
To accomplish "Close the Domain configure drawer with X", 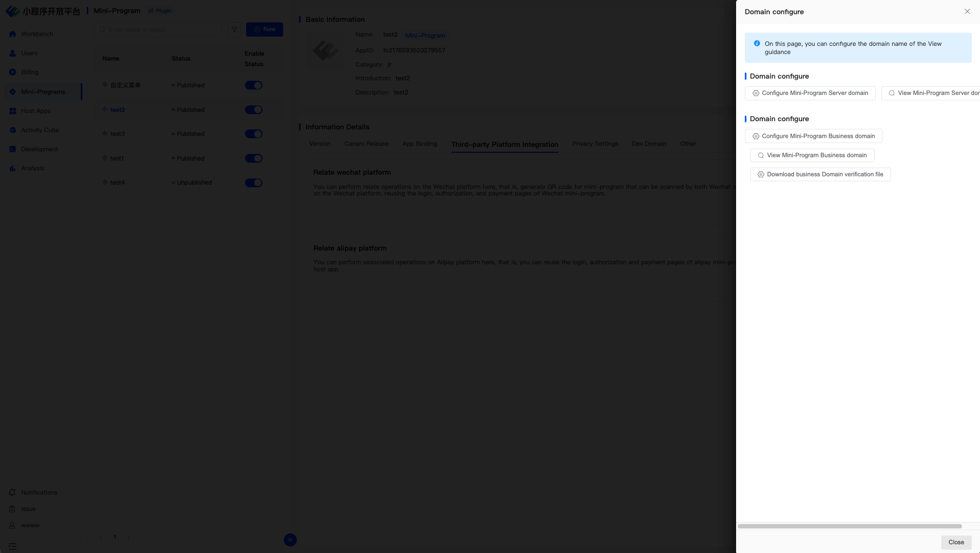I will tap(967, 11).
